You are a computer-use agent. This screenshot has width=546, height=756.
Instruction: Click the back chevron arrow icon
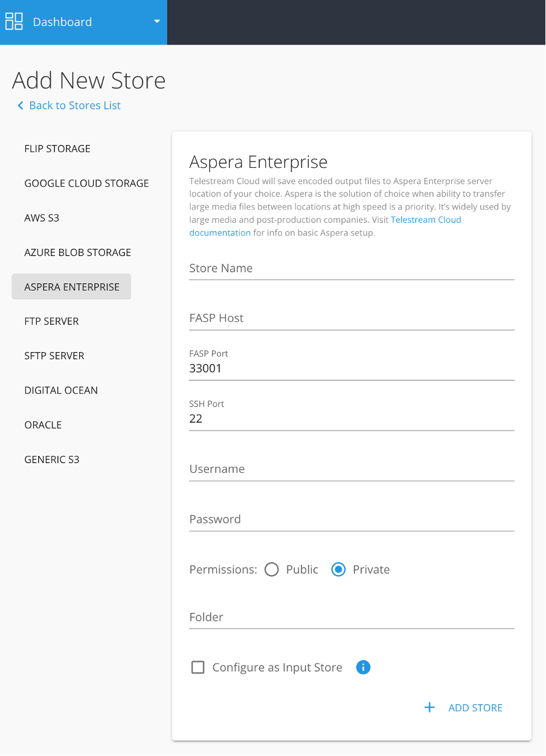point(21,106)
